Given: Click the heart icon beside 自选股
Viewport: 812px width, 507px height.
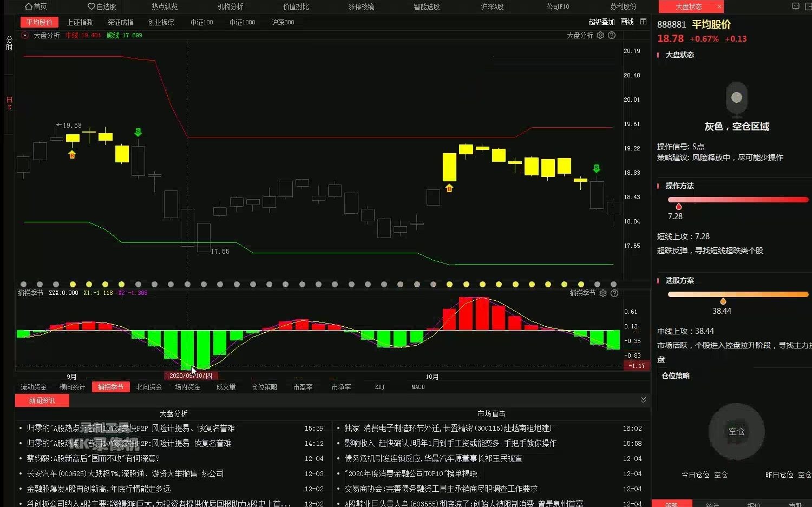Looking at the screenshot, I should pos(91,6).
